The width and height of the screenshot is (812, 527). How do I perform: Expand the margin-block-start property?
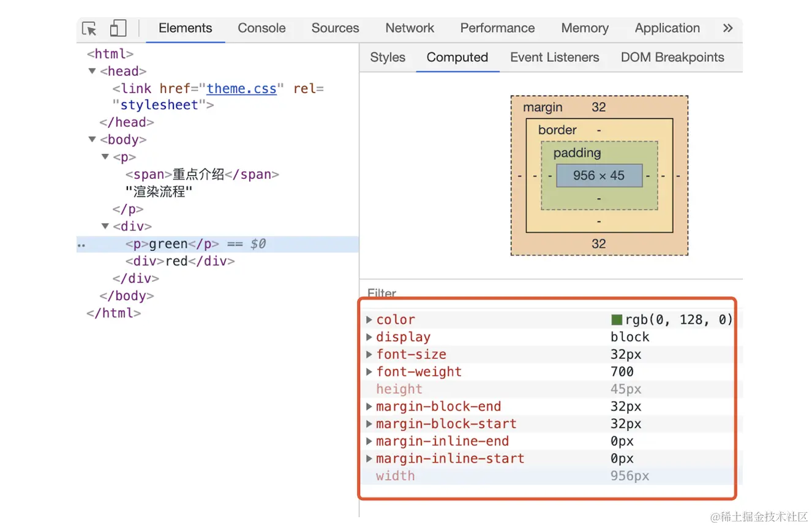(369, 423)
